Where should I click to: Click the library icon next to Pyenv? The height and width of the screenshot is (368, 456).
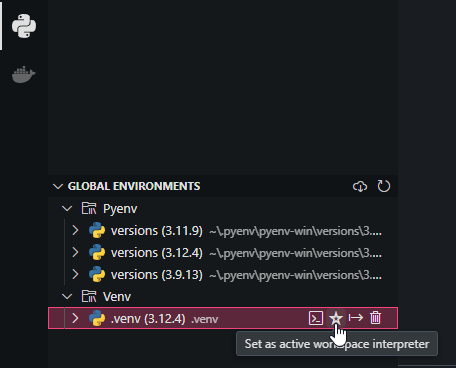pyautogui.click(x=89, y=209)
